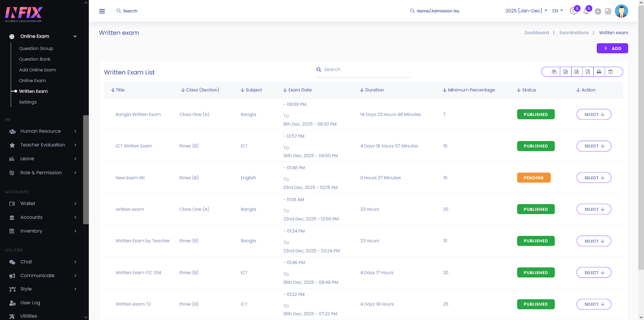
Task: Print the written exam list
Action: 599,72
